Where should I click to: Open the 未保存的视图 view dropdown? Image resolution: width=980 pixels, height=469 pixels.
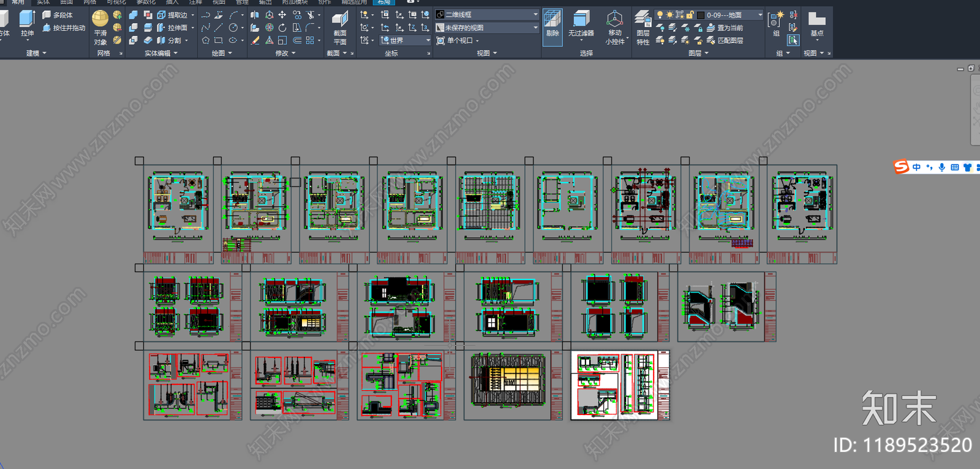[487, 28]
